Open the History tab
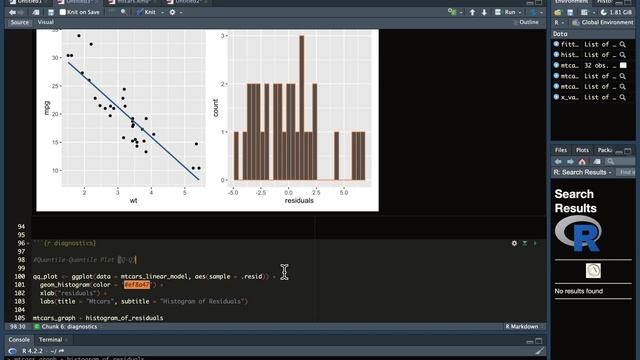The height and width of the screenshot is (360, 640). [x=604, y=2]
